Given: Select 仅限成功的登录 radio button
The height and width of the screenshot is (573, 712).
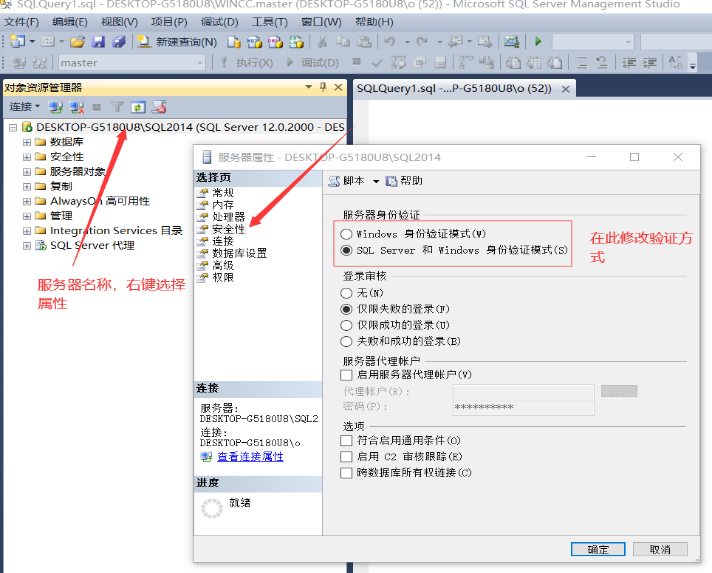Looking at the screenshot, I should click(346, 326).
